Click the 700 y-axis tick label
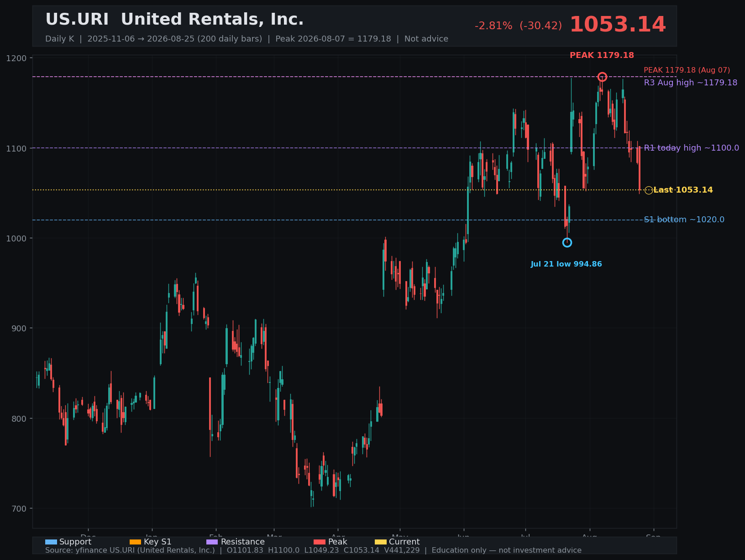745x560 pixels. [19, 508]
